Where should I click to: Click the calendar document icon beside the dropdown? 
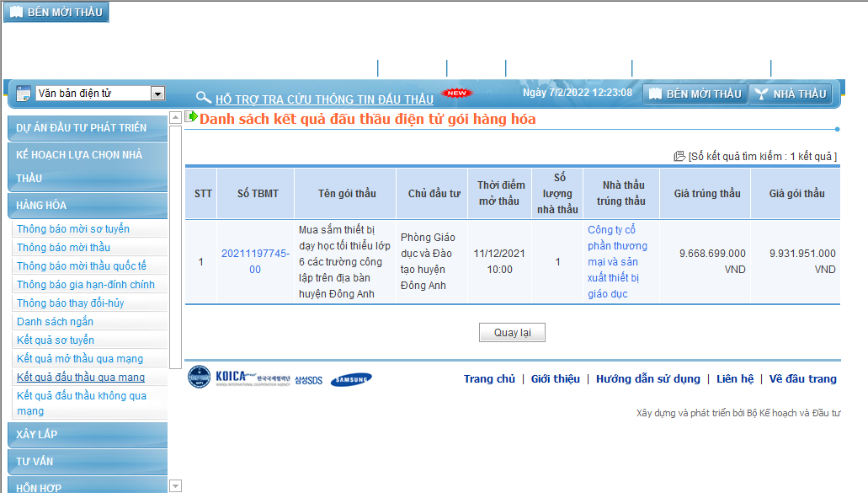[x=23, y=94]
